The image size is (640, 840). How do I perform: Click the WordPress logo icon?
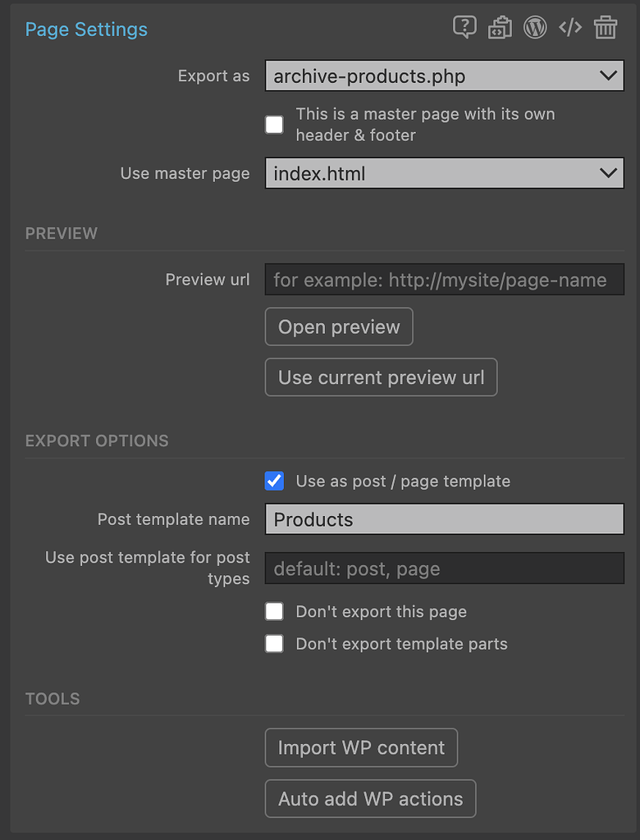pyautogui.click(x=535, y=28)
